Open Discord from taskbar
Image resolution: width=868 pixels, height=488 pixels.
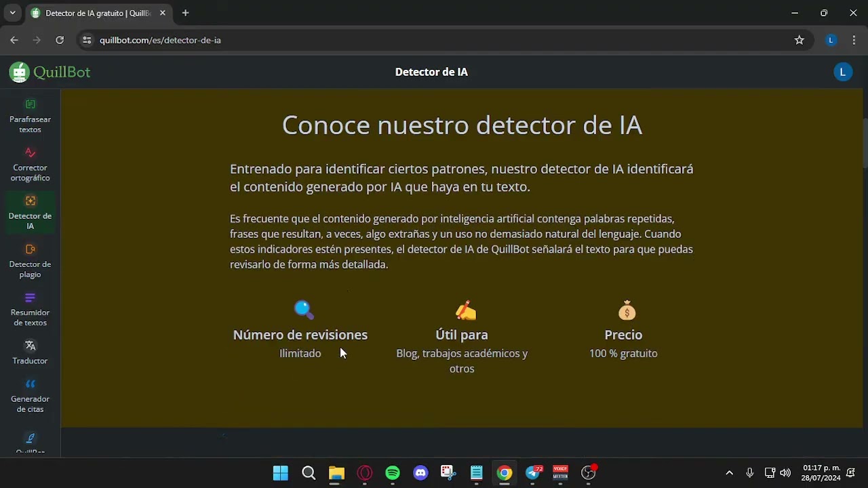420,473
